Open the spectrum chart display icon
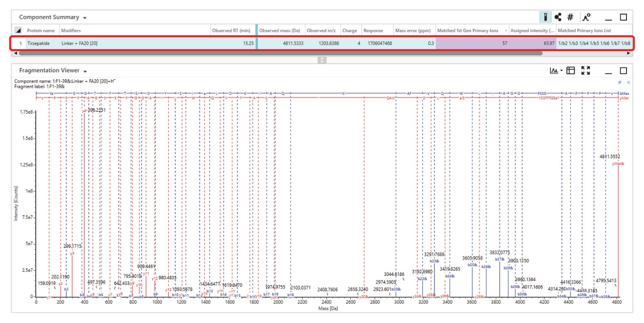This screenshot has width=644, height=323. click(x=554, y=70)
